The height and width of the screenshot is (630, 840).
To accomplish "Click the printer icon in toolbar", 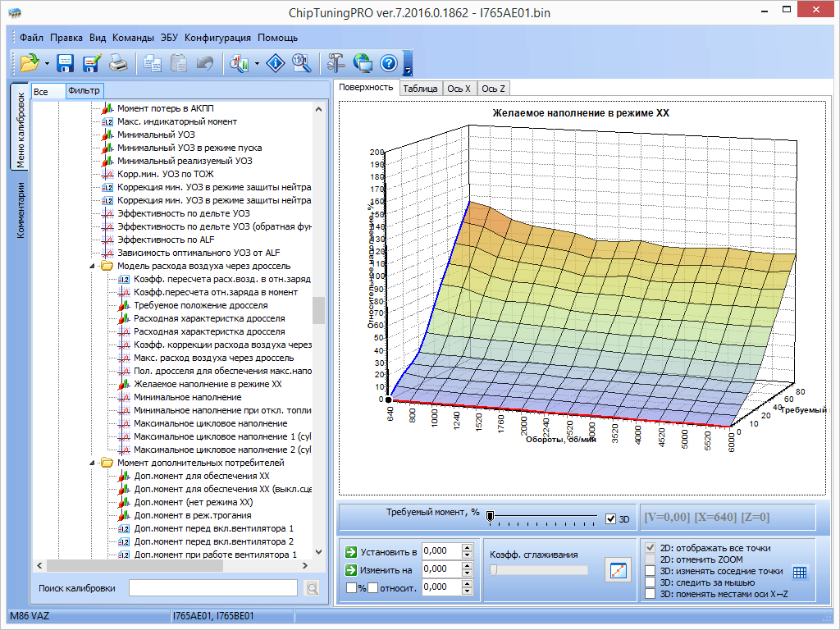I will tap(118, 62).
